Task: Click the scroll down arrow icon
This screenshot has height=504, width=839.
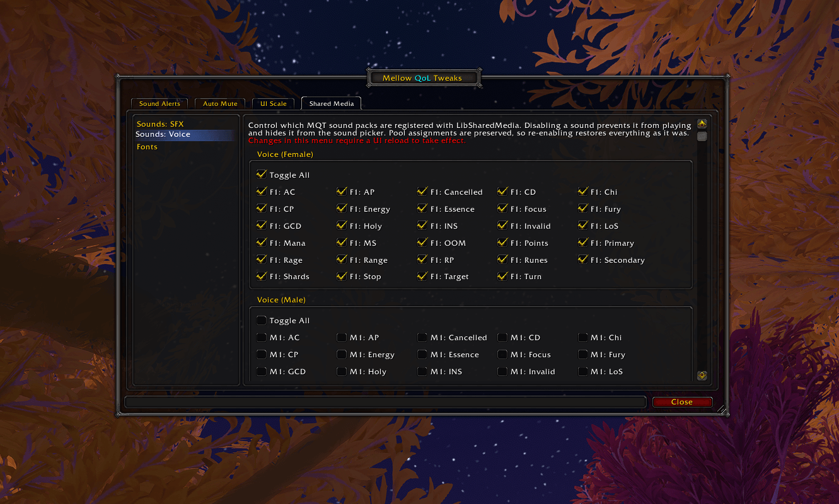Action: pos(702,375)
